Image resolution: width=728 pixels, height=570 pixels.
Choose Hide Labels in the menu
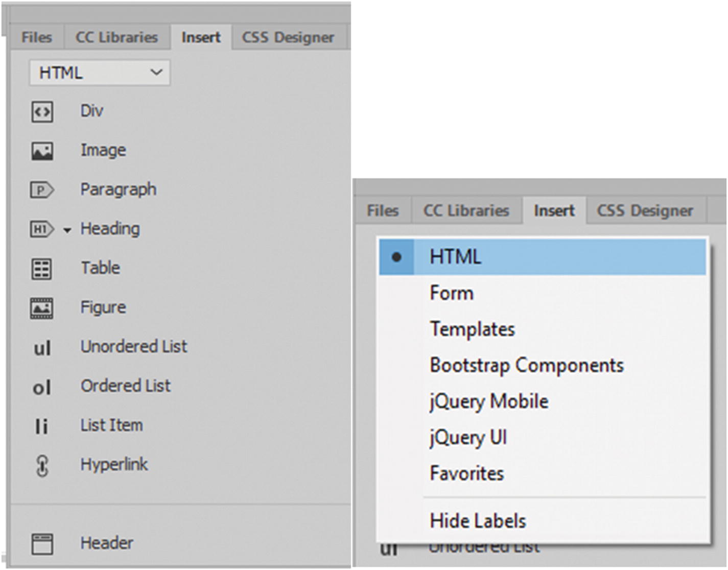coord(478,521)
